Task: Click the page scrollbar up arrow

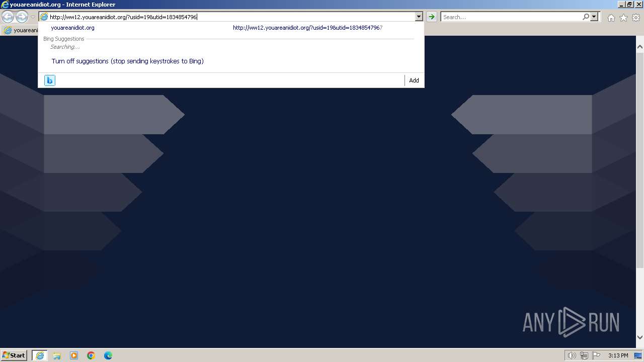Action: 639,47
